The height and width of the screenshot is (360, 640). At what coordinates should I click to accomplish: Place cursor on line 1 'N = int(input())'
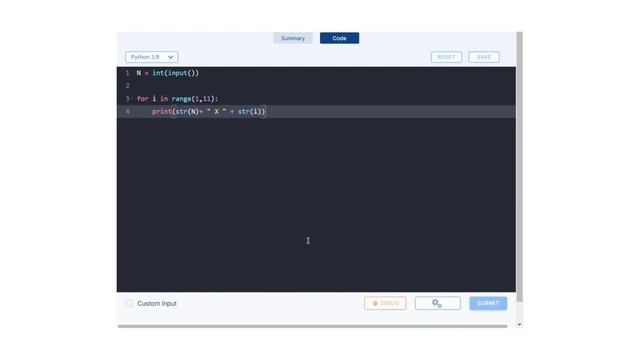pos(168,73)
